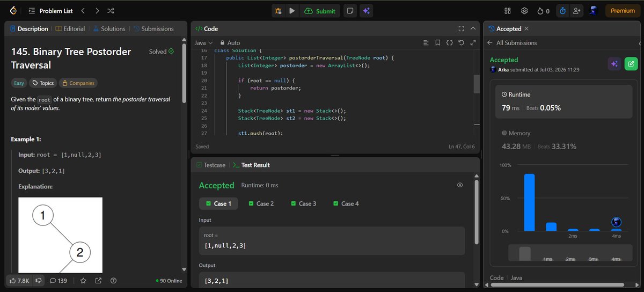
Task: Open the profile avatar in top bar
Action: 594,11
